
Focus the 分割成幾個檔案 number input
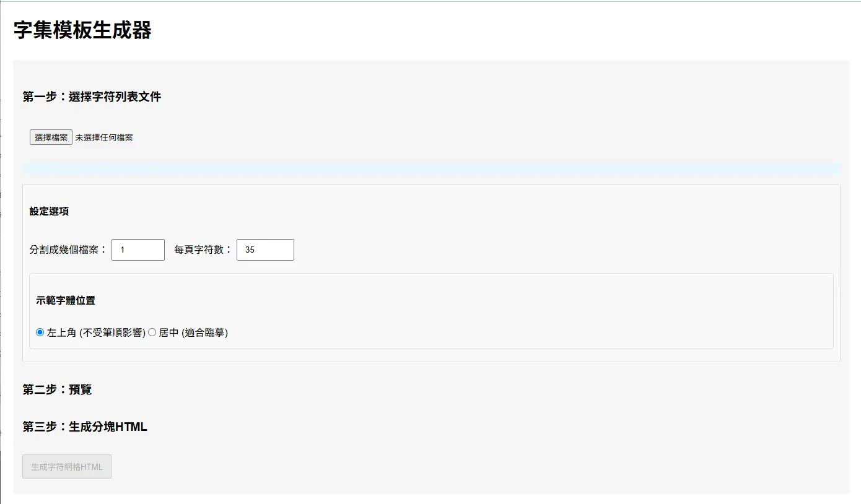tap(138, 250)
